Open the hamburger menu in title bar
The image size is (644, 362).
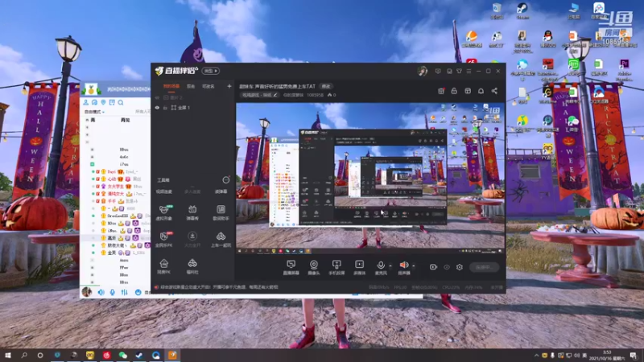[469, 71]
